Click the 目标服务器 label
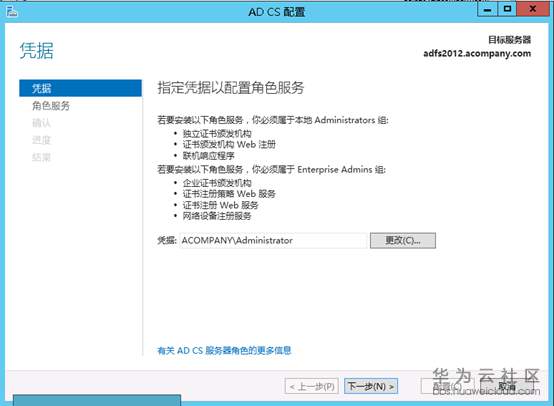Viewport: 554px width, 406px height. coord(509,40)
